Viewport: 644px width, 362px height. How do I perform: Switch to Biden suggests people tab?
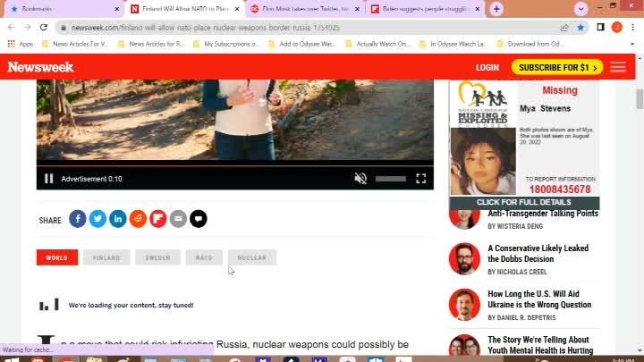coord(425,9)
